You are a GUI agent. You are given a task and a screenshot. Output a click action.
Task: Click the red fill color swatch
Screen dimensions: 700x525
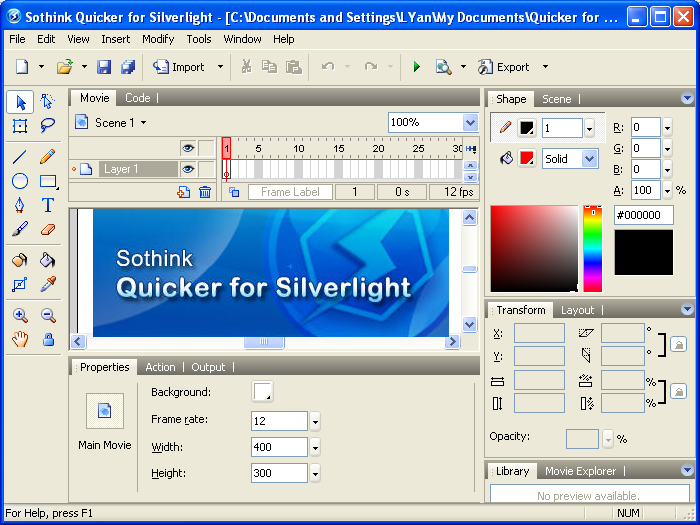coord(527,158)
